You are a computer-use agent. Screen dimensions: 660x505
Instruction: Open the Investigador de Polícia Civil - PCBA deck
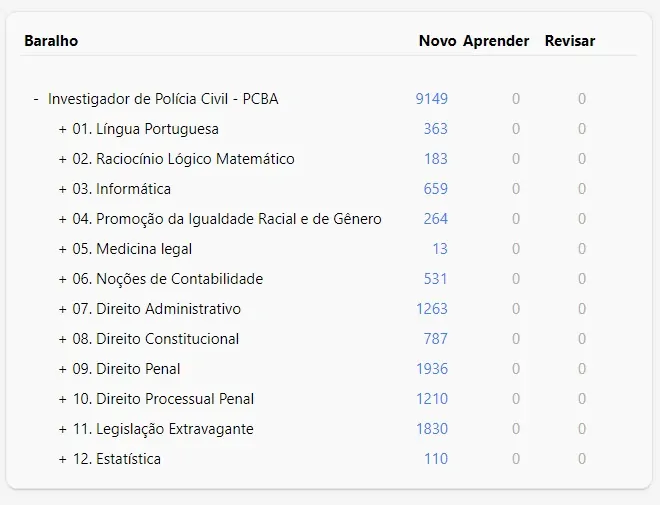(163, 99)
